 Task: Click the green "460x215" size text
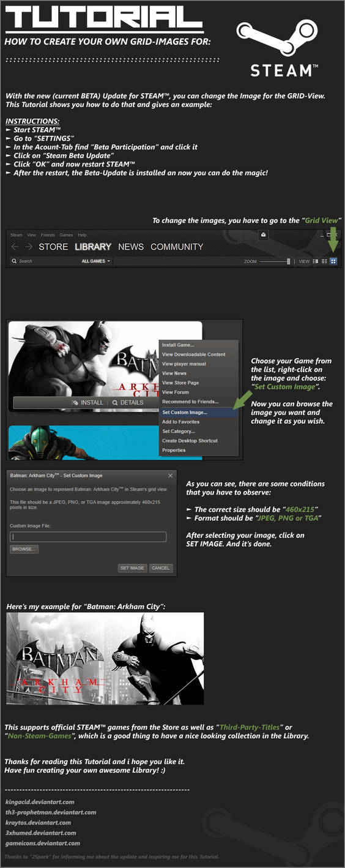tap(299, 509)
